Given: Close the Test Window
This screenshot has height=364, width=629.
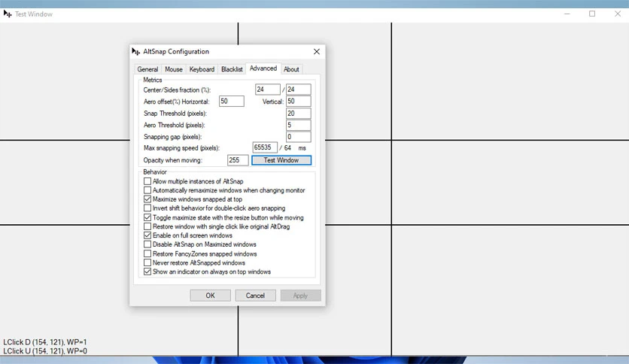Looking at the screenshot, I should [618, 14].
